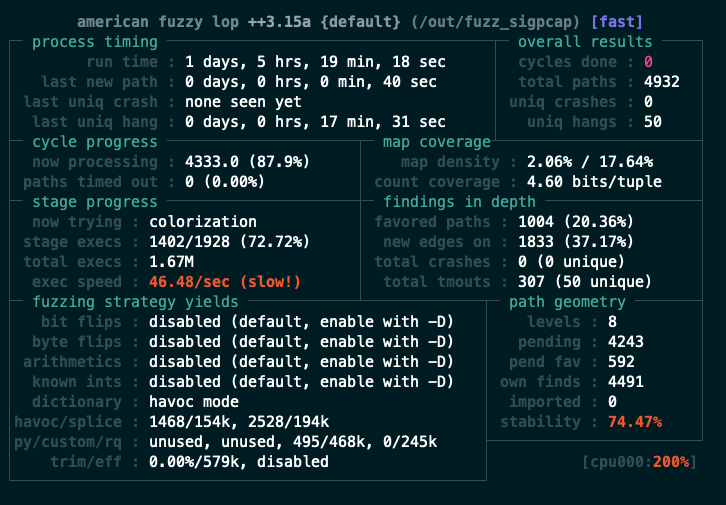The width and height of the screenshot is (726, 505).
Task: Select dictionary value 'havoc mode'
Action: tap(194, 402)
